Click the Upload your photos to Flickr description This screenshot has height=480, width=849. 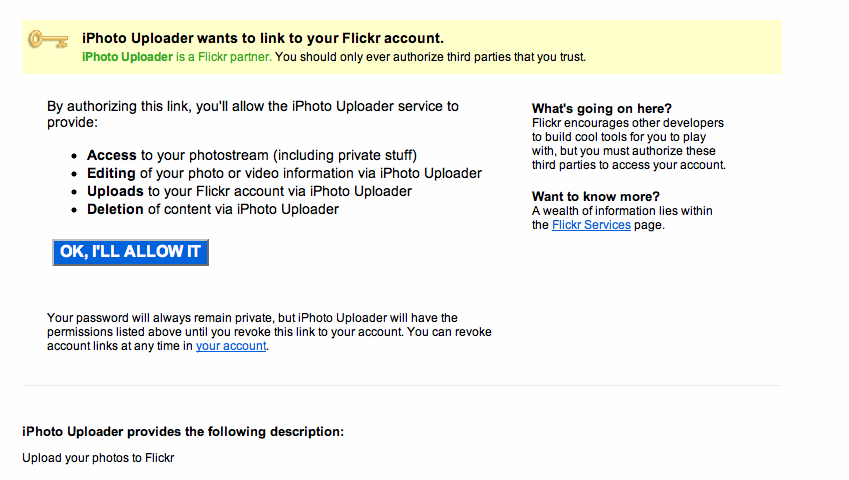(98, 458)
